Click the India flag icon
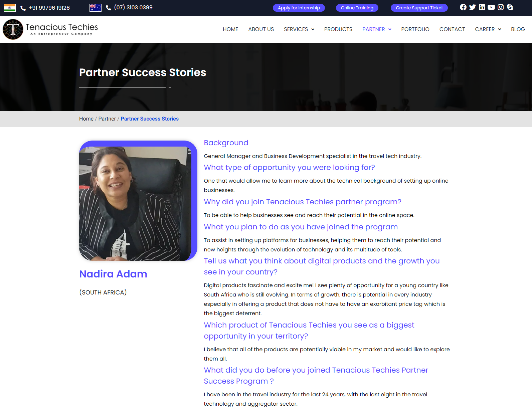Viewport: 532px width, 413px height. coord(10,8)
